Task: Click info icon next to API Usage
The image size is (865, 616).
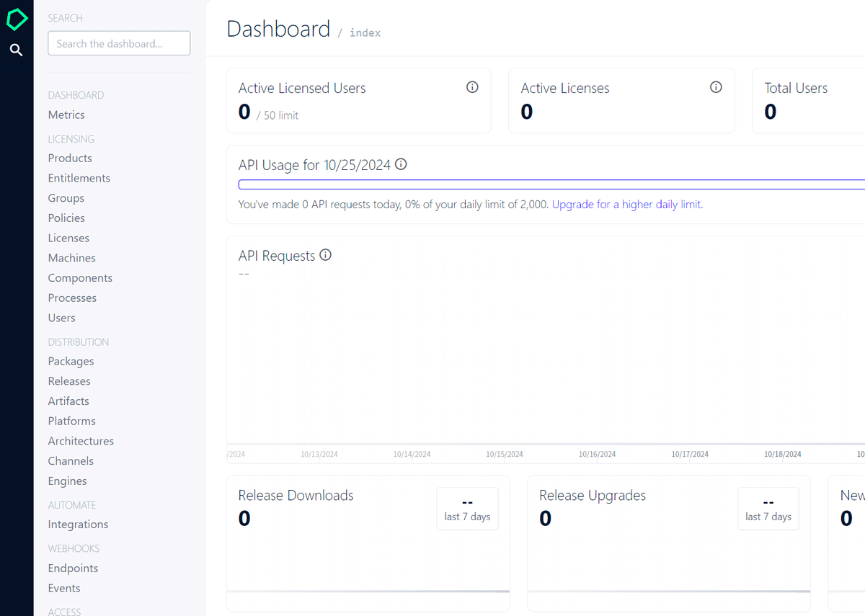Action: point(402,164)
